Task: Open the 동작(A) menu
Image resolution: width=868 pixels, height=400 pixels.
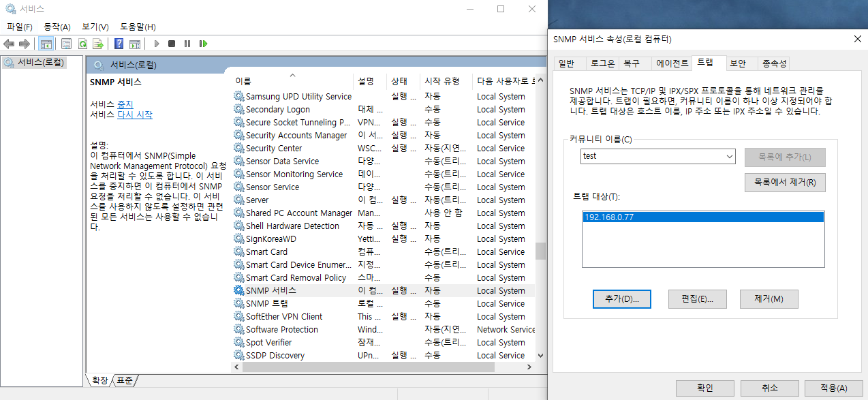Action: pyautogui.click(x=57, y=27)
